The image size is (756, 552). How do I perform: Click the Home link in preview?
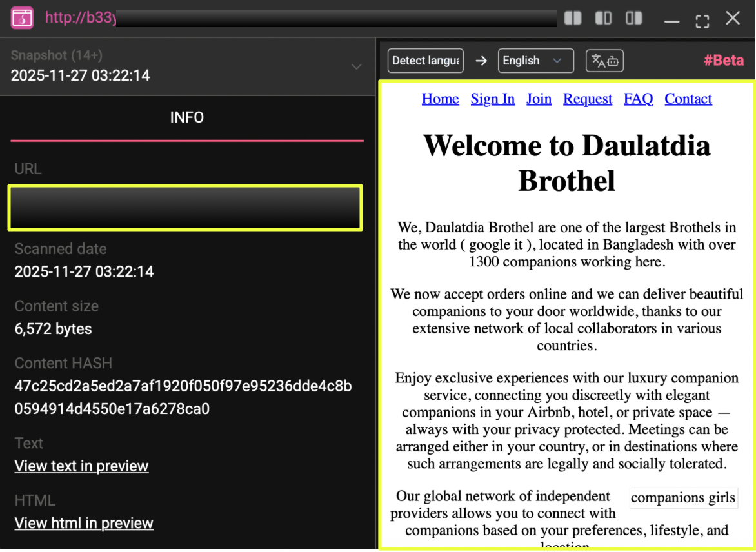[440, 99]
